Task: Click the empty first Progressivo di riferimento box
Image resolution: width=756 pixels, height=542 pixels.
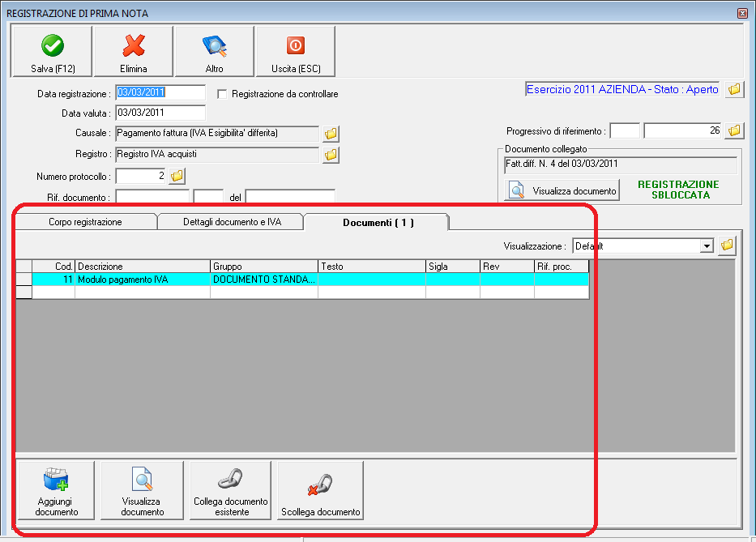Action: coord(625,130)
